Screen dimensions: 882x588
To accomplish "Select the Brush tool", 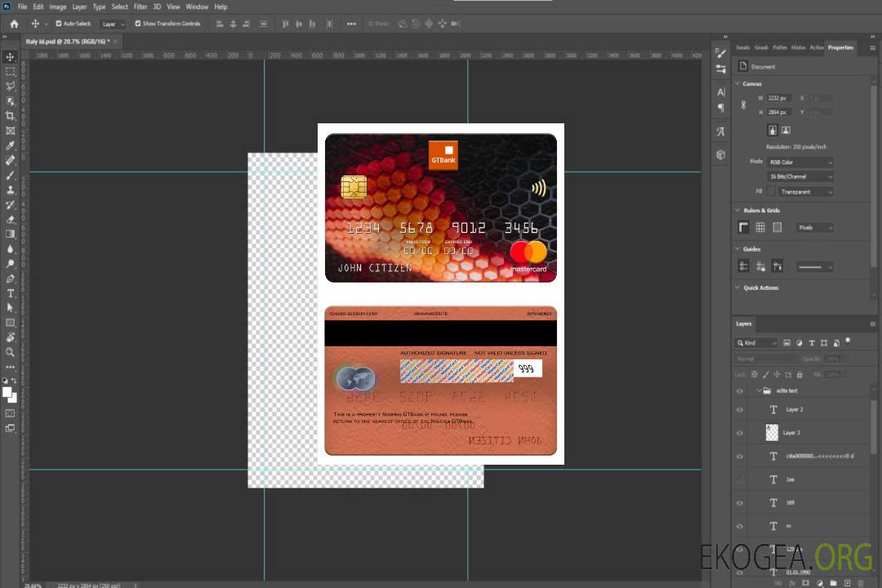I will (x=10, y=175).
